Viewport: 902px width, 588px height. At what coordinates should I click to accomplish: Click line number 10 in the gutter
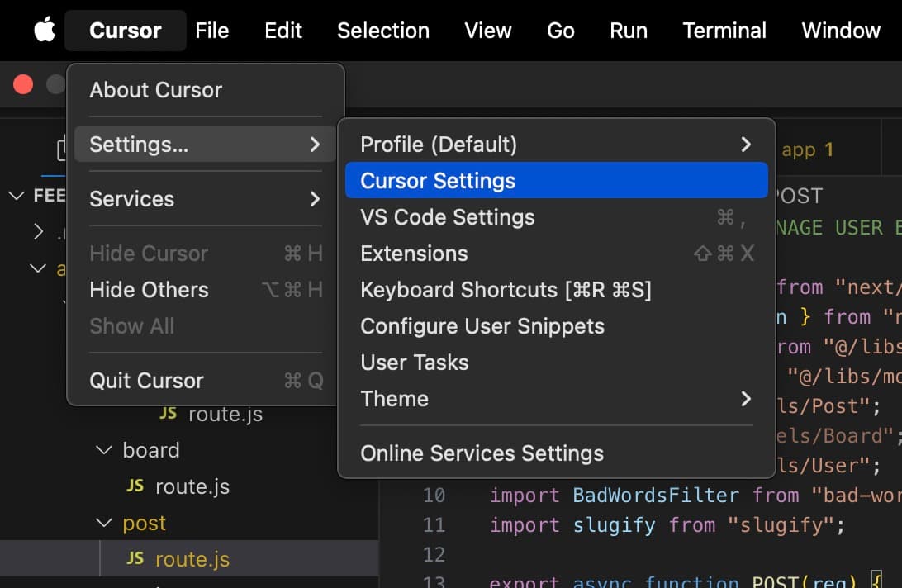pyautogui.click(x=434, y=496)
